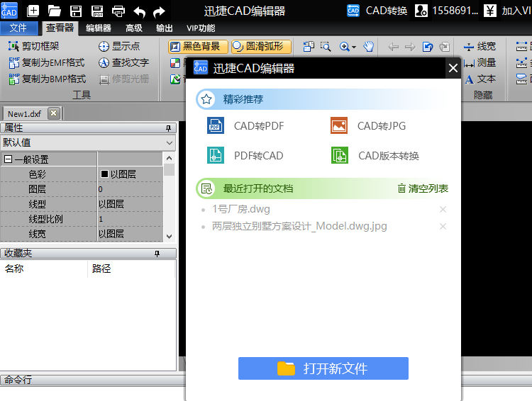The height and width of the screenshot is (401, 532).
Task: Open PDF转CAD converter
Action: pos(245,156)
